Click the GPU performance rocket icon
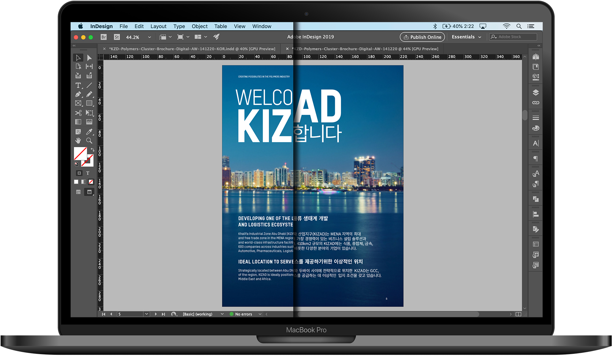613x364 pixels. click(216, 37)
